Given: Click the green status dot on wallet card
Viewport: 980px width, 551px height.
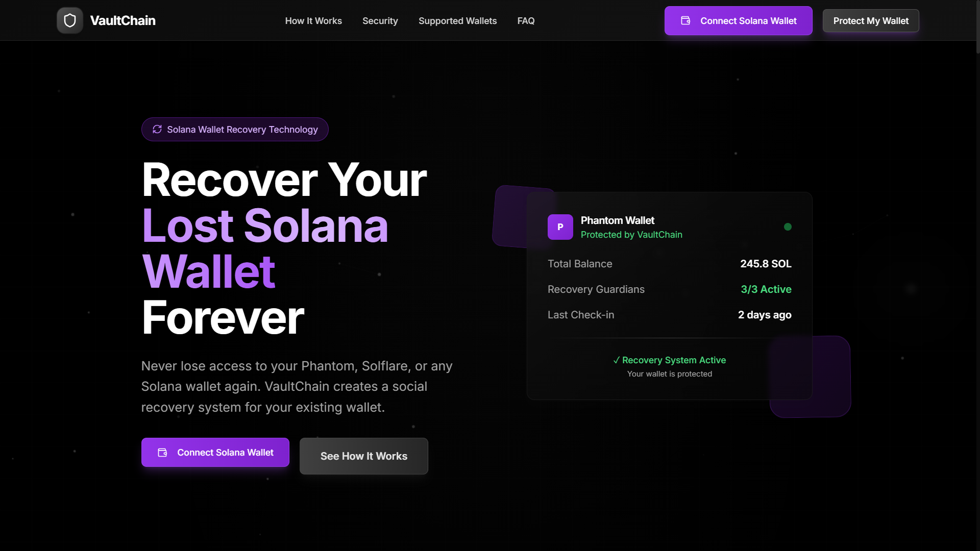Looking at the screenshot, I should (788, 227).
